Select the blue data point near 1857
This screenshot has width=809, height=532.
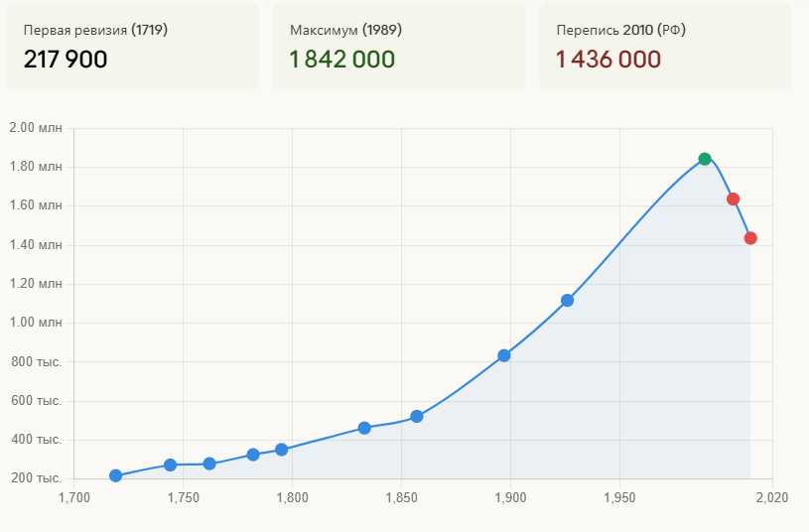click(417, 417)
